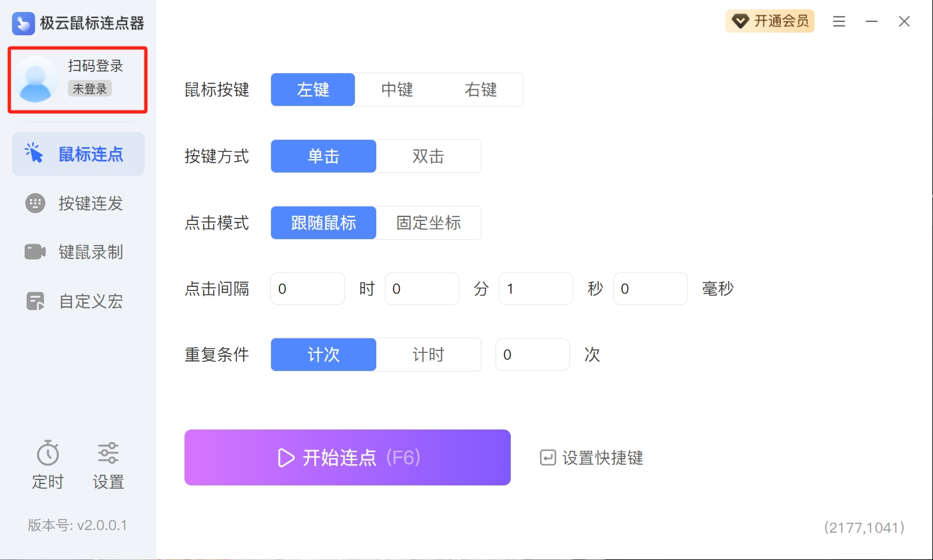Screen dimensions: 933x560
Task: Click the 设置快捷键 enter-key icon
Action: [x=547, y=458]
